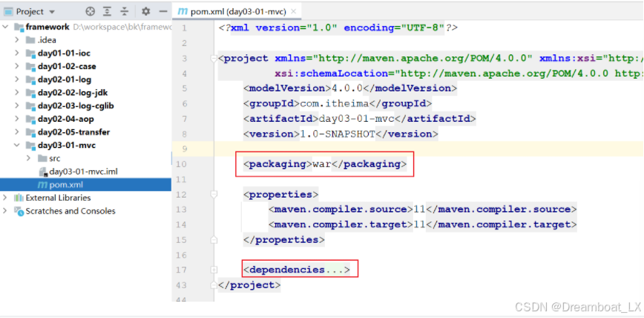Collapse the project tag fold on line 3

[x=214, y=59]
